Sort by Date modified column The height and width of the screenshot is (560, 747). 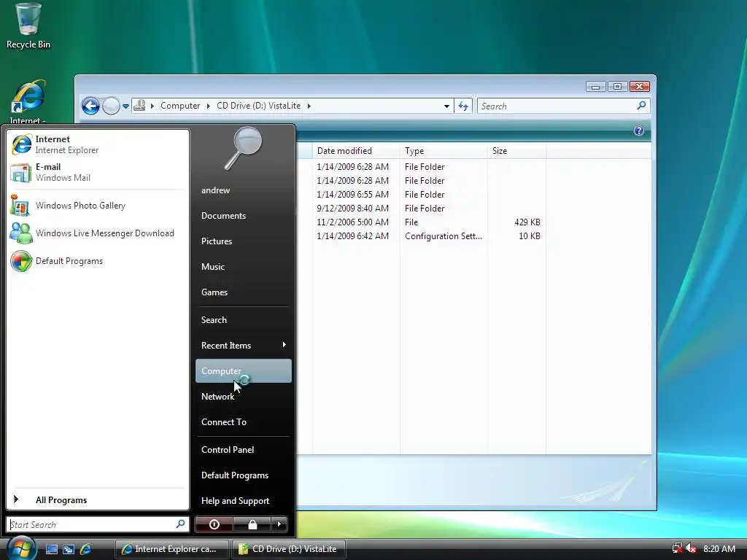356,150
